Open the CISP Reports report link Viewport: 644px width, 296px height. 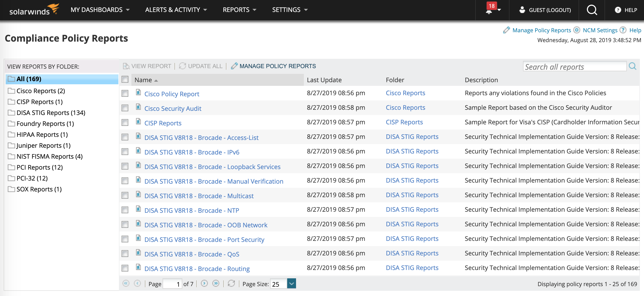tap(163, 123)
